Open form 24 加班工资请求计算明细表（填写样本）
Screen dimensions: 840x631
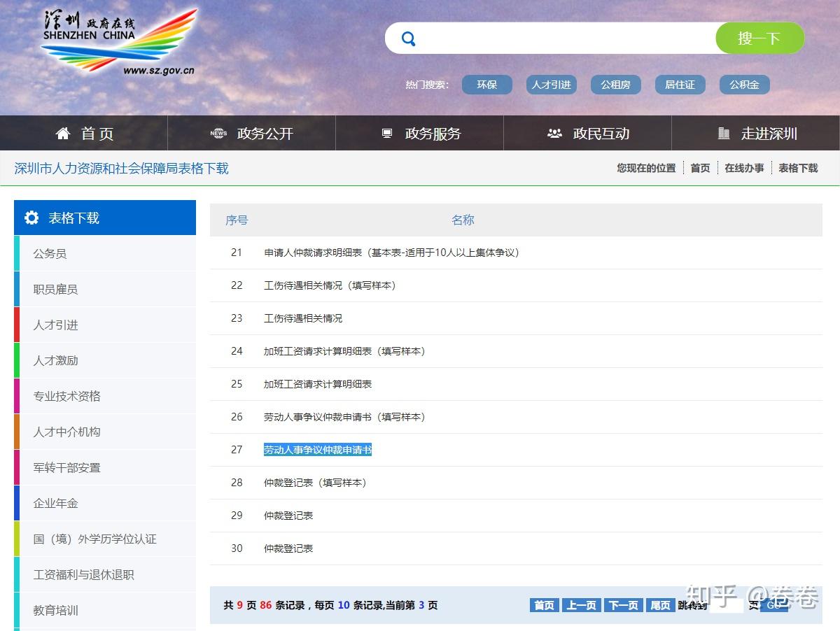345,351
